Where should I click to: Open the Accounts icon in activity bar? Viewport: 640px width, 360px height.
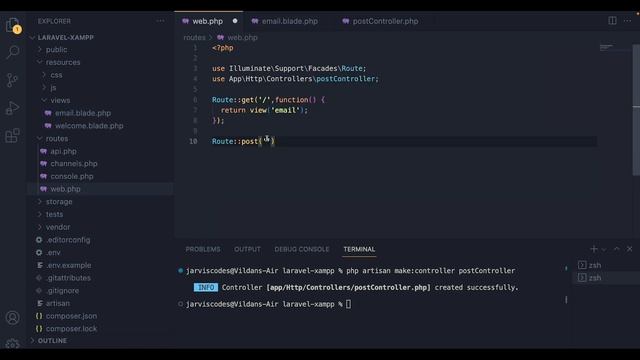[13, 318]
